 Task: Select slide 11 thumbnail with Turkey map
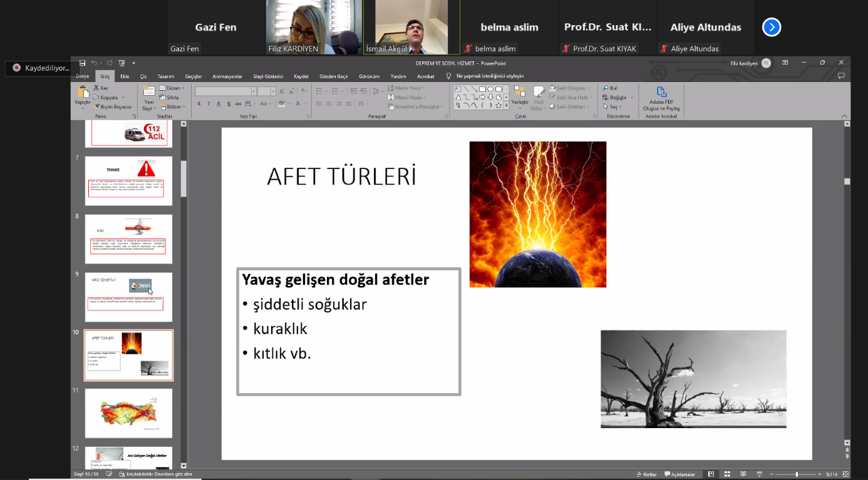pyautogui.click(x=128, y=413)
